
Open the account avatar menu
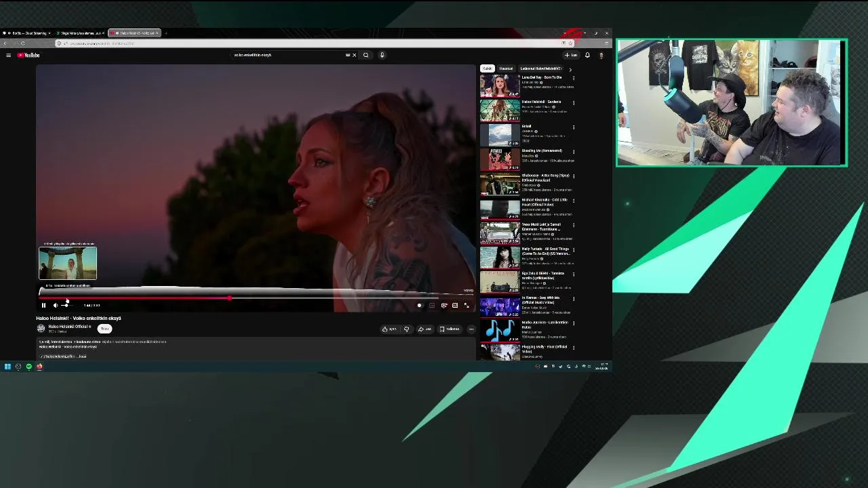[x=601, y=55]
